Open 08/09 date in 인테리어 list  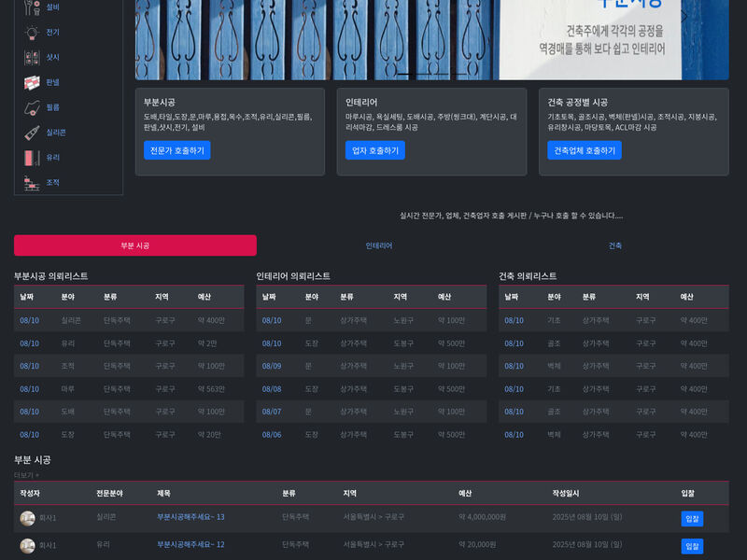click(x=272, y=366)
